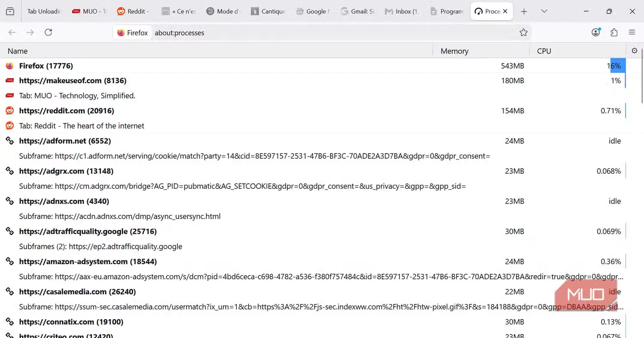This screenshot has width=644, height=338.
Task: Bookmark this page with the star icon
Action: 523,33
